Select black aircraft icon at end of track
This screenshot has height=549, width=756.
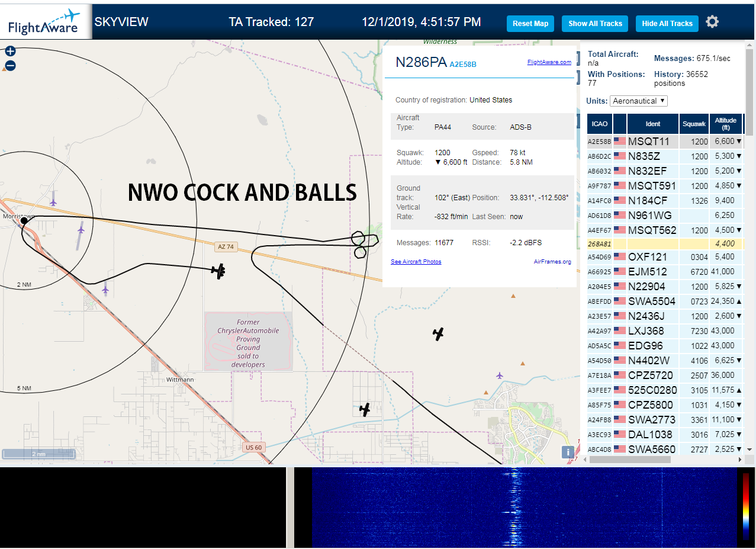click(219, 271)
